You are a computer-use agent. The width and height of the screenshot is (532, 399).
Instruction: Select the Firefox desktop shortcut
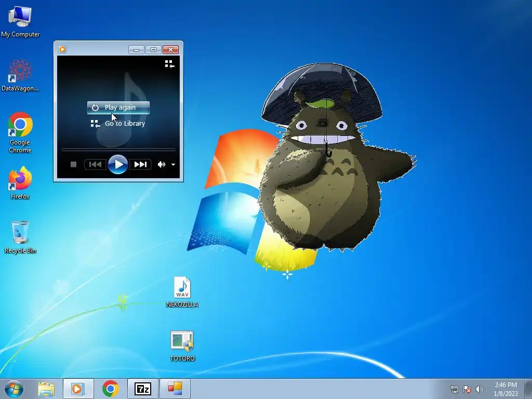20,182
